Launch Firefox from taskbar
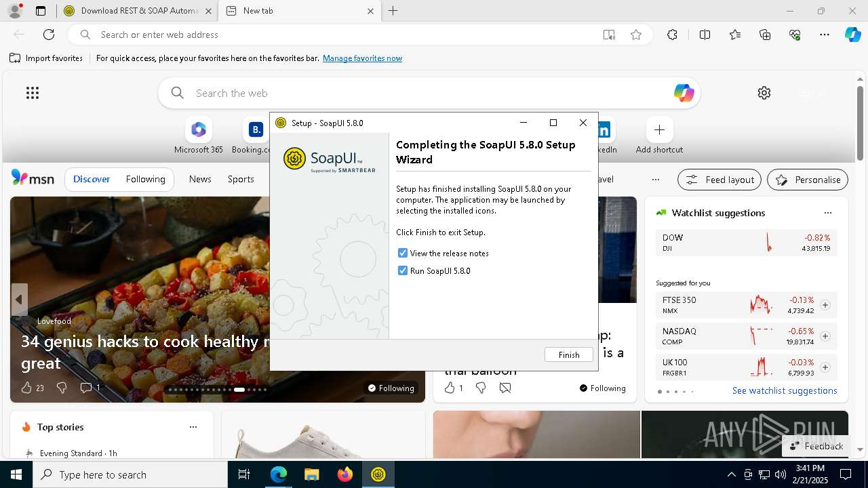Screen dimensions: 868x488 (344, 474)
